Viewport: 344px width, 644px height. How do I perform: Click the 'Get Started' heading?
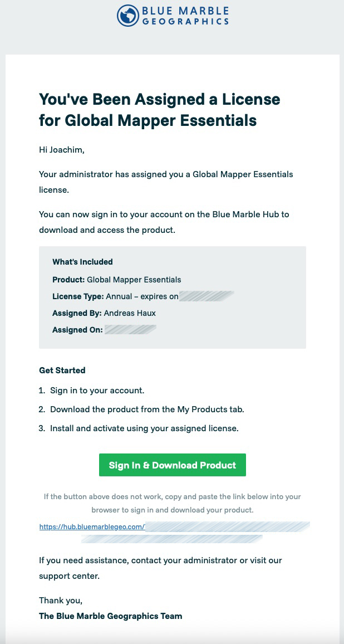pos(62,370)
